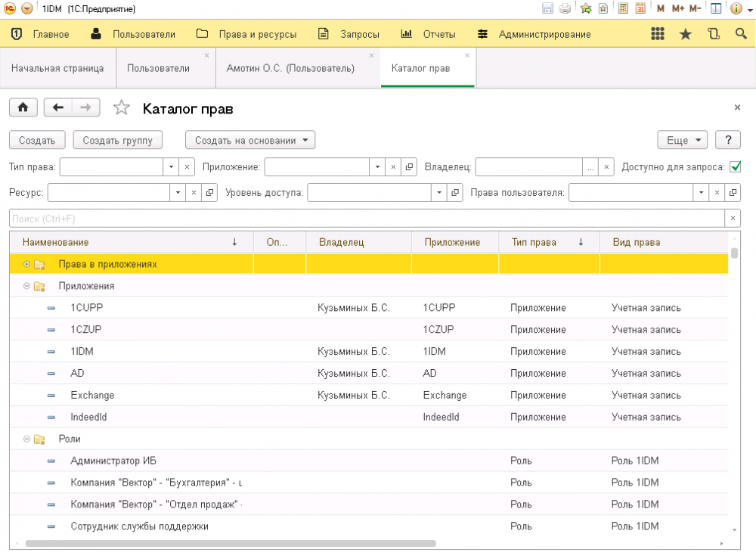Screen dimensions: 756x559
Task: Open favorites star in top panel
Action: click(685, 34)
